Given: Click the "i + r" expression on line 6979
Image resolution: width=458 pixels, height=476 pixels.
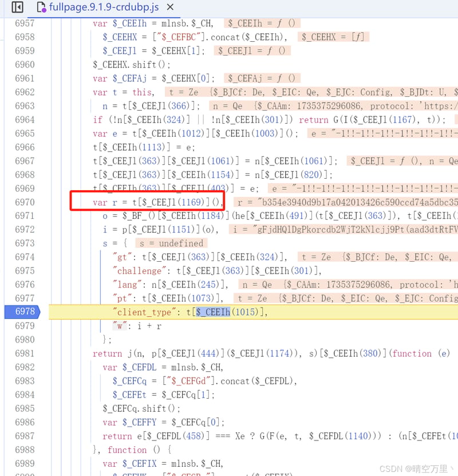Looking at the screenshot, I should (149, 326).
